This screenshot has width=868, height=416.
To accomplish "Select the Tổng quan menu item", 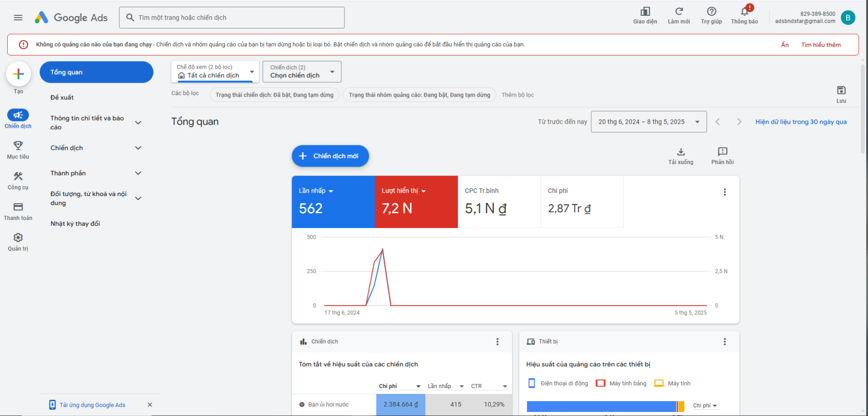I will (x=96, y=72).
